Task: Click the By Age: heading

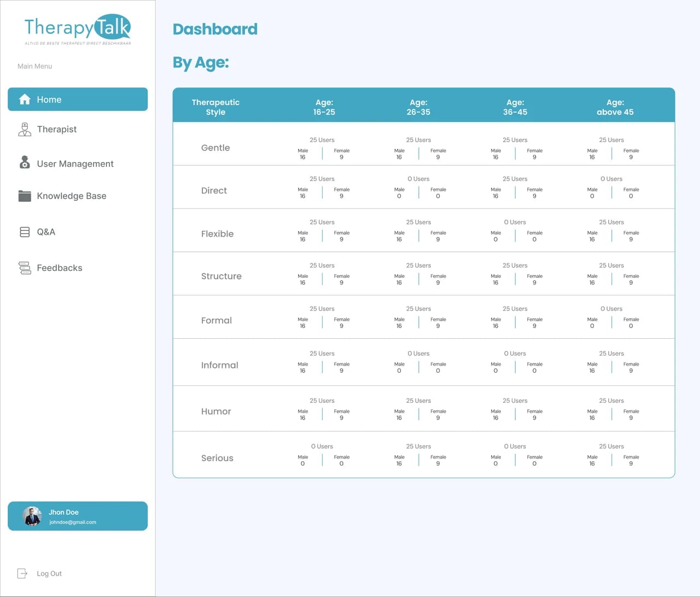Action: pos(201,63)
